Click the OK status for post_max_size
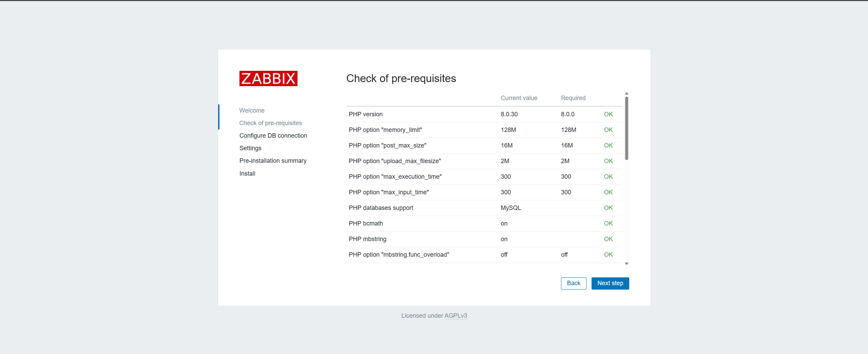868x354 pixels. click(608, 145)
